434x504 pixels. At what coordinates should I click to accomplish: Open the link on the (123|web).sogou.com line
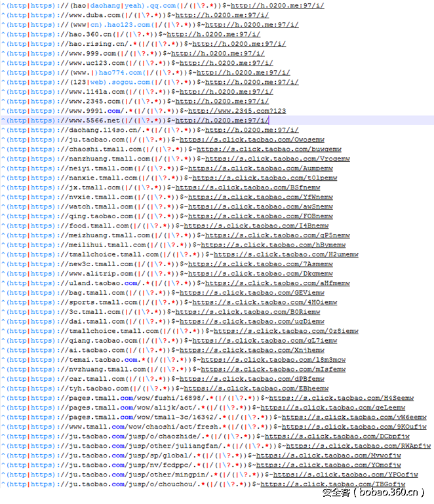pyautogui.click(x=252, y=83)
